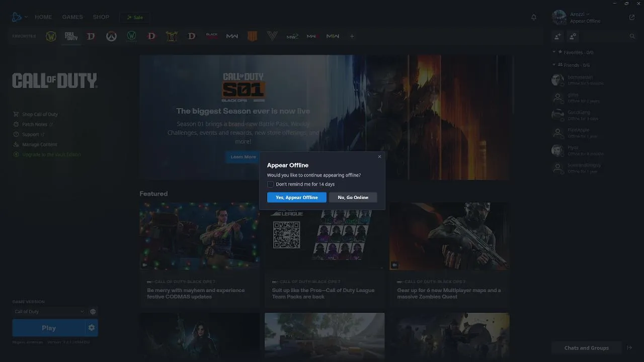Image resolution: width=644 pixels, height=362 pixels.
Task: Open the Support link
Action: click(x=29, y=134)
